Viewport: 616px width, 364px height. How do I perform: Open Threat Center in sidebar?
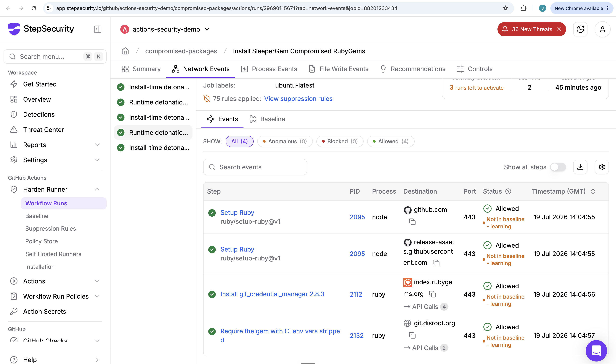tap(43, 130)
